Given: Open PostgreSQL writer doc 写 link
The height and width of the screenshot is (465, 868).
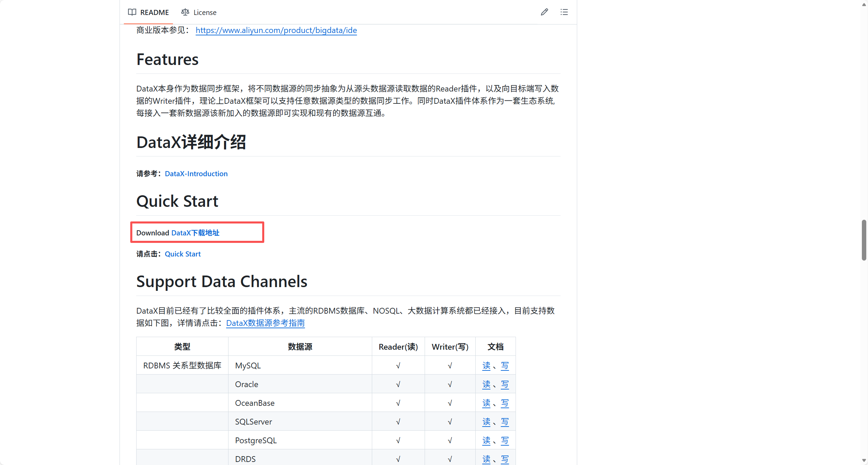Looking at the screenshot, I should pos(505,441).
